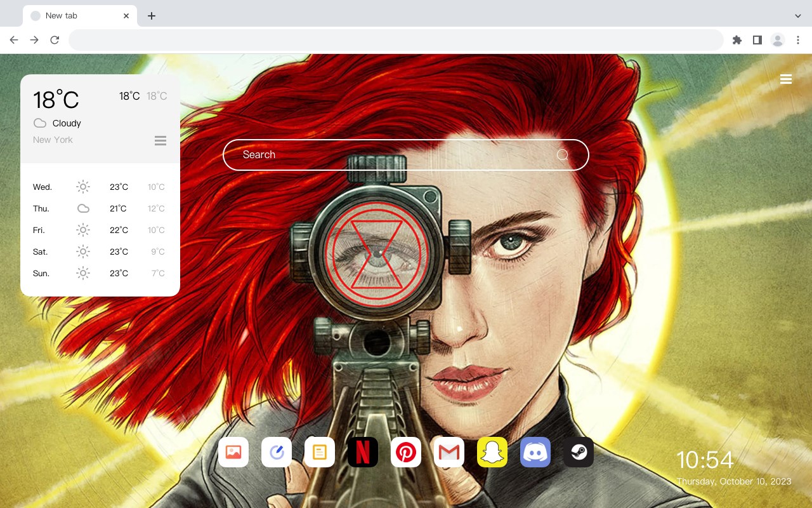The width and height of the screenshot is (812, 508).
Task: Open the Discord shortcut
Action: [535, 452]
